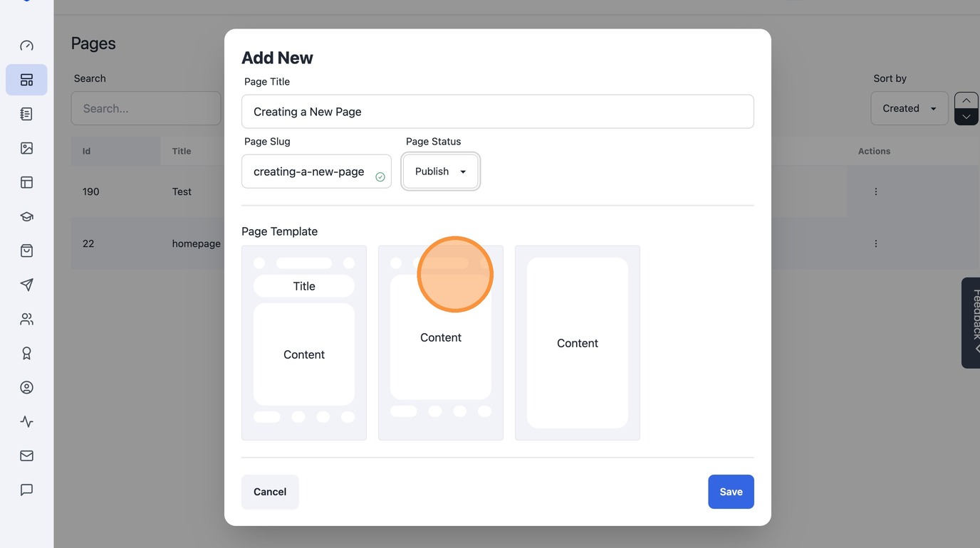Open the paper plane send icon

point(26,285)
